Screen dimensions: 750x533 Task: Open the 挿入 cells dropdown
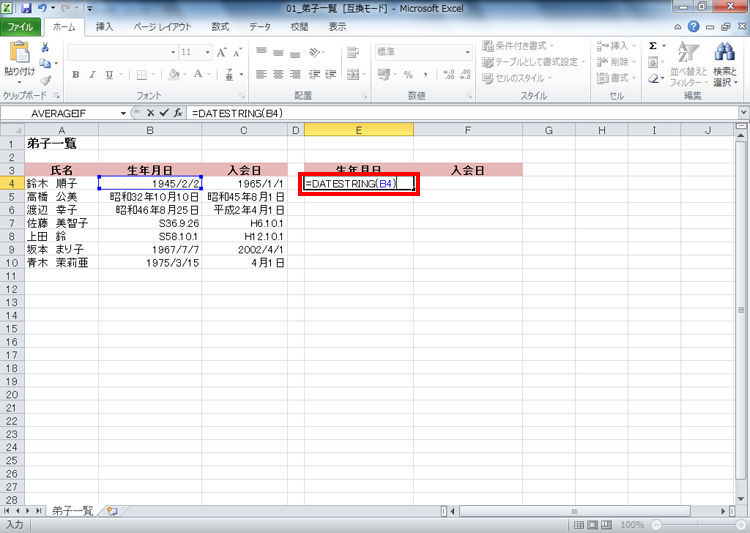(616, 46)
